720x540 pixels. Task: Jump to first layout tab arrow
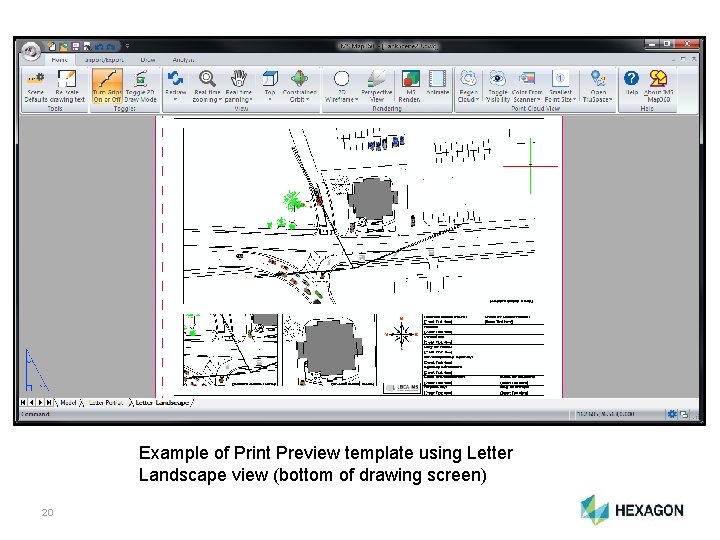click(x=23, y=402)
